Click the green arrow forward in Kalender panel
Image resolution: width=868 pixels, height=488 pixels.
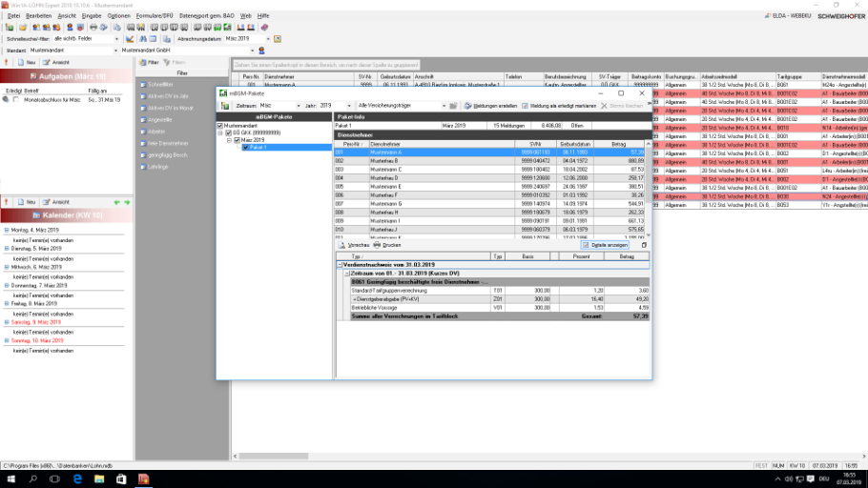click(127, 202)
